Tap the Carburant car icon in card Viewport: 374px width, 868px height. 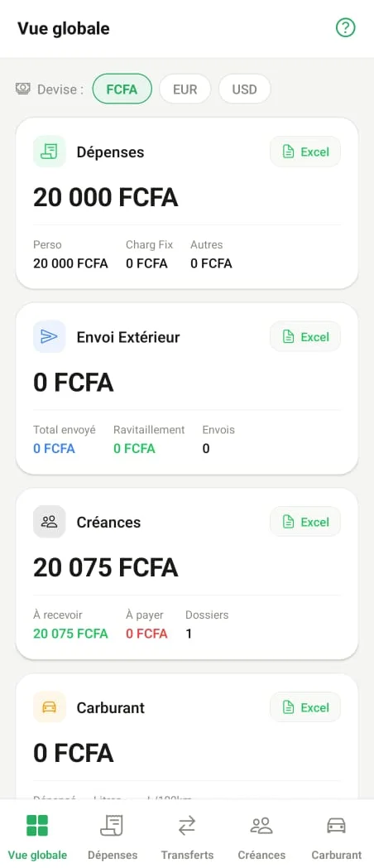(x=50, y=707)
